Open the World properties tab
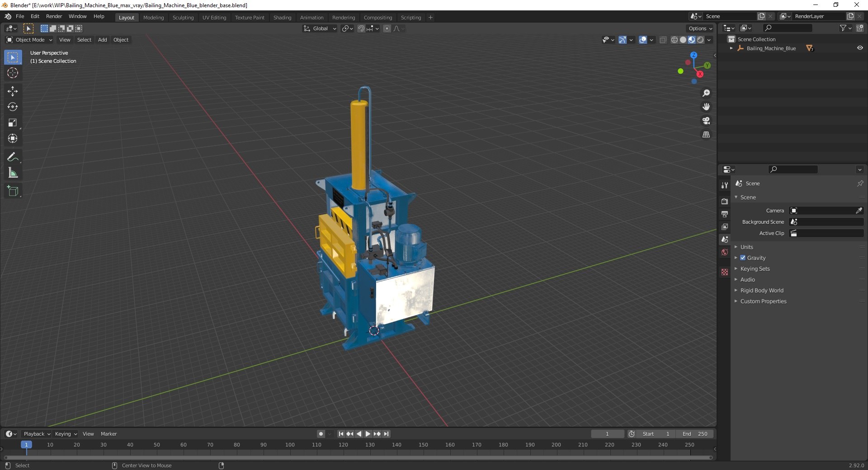The height and width of the screenshot is (470, 868). [725, 252]
